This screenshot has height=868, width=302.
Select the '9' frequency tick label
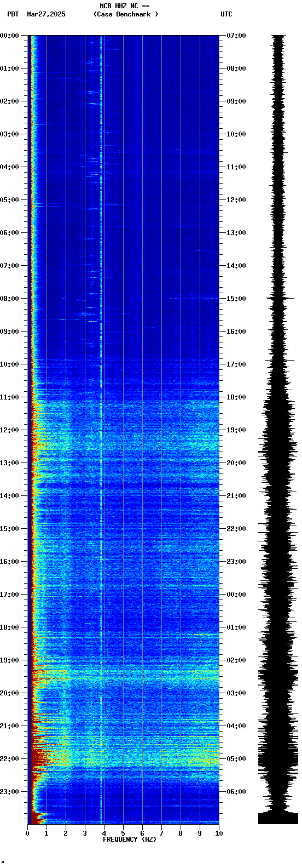tap(200, 833)
